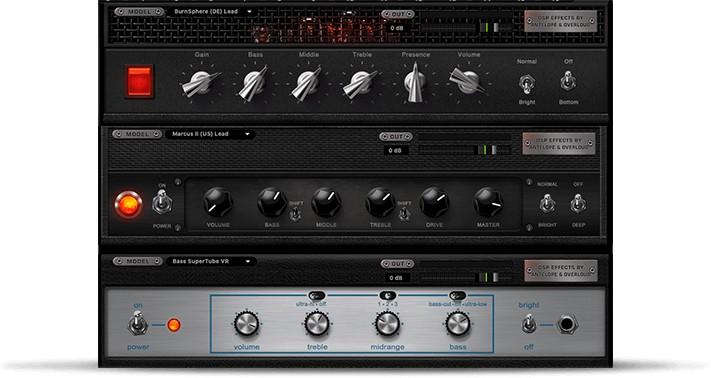Toggle the Normal/Bright switch on BurnSphere amp
Image resolution: width=711 pixels, height=378 pixels.
(526, 84)
